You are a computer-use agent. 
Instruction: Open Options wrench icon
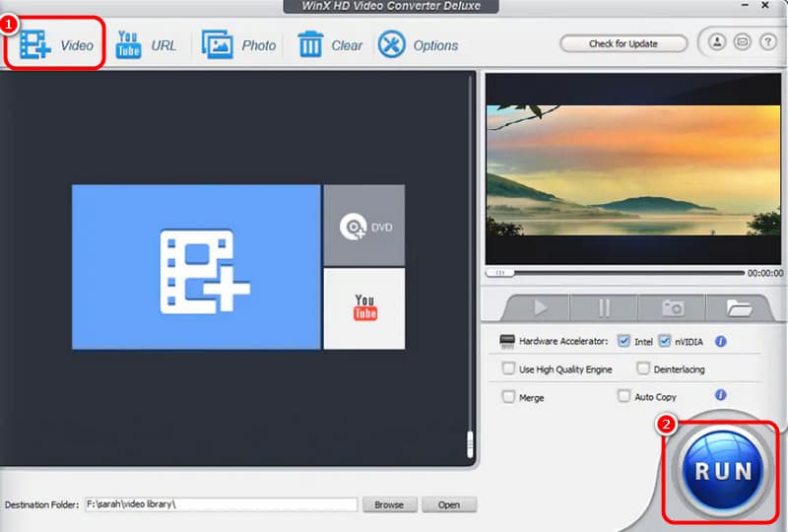[392, 45]
